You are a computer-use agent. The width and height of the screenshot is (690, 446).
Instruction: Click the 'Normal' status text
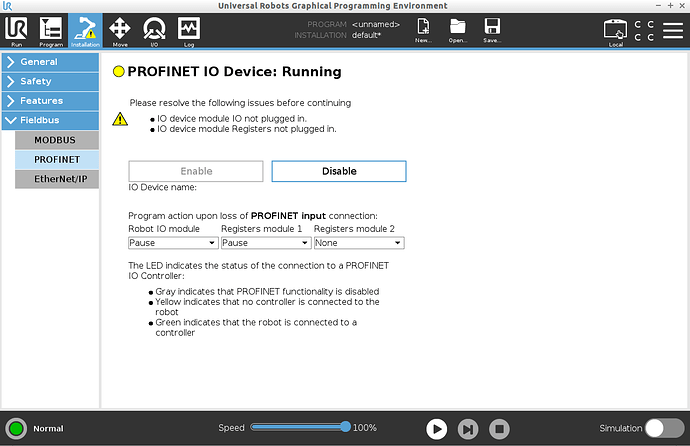point(48,428)
